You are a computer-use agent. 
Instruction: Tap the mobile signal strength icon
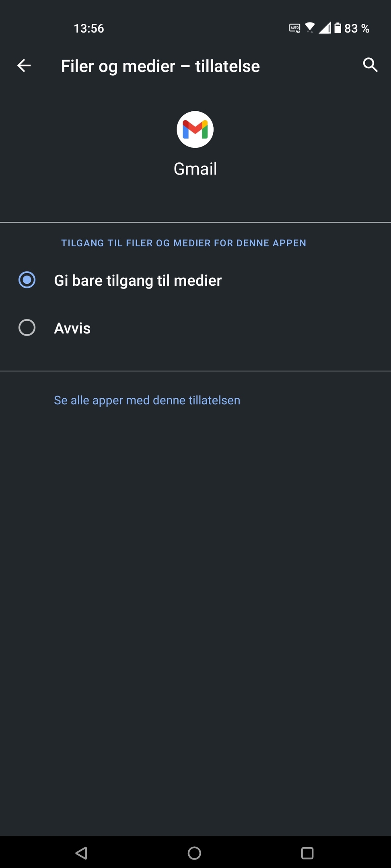325,28
